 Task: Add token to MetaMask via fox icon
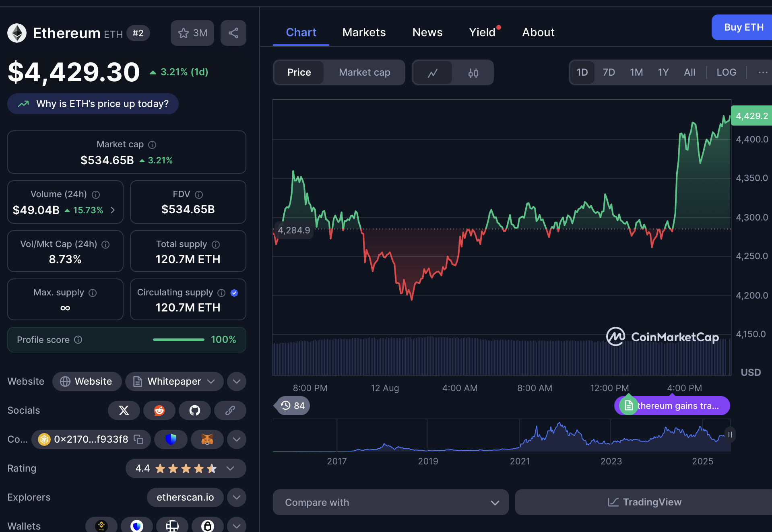click(x=207, y=439)
